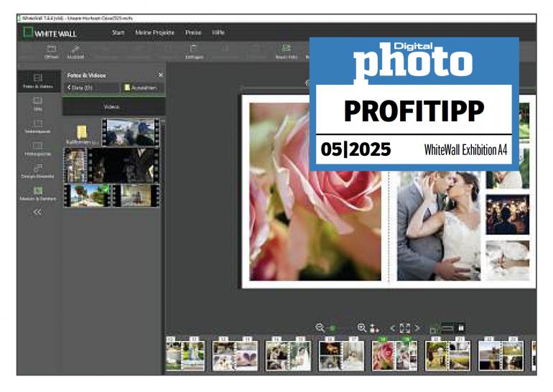The image size is (553, 392).
Task: Click the Einfügen toolbar icon
Action: (194, 52)
